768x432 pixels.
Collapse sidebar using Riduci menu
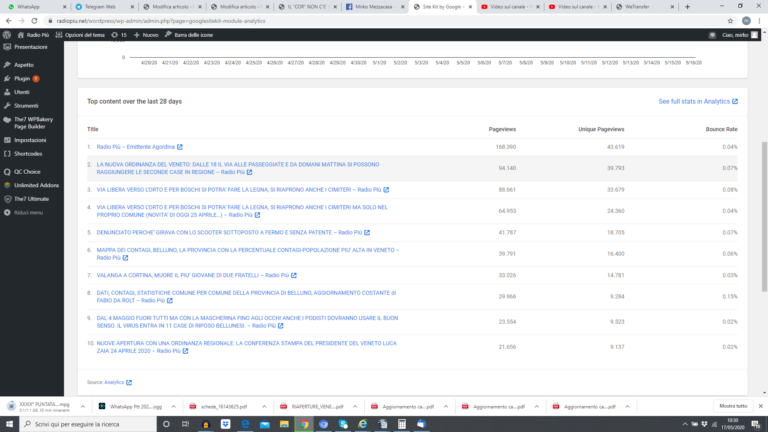(x=28, y=212)
